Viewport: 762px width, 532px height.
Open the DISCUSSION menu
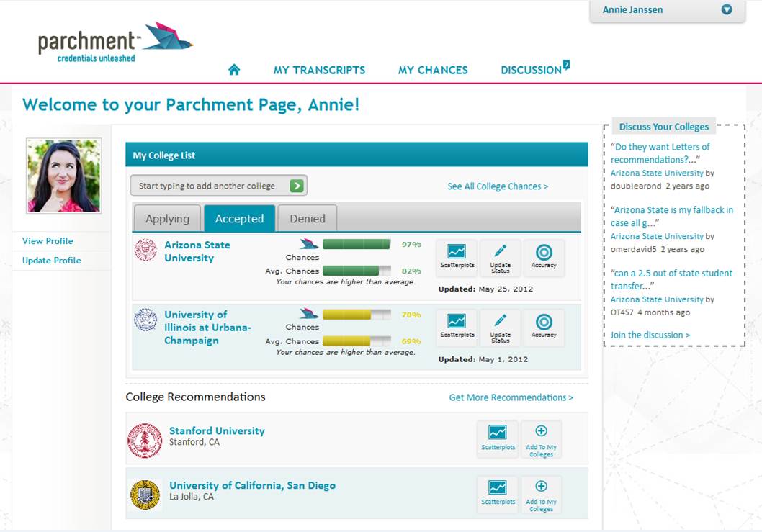coord(531,70)
